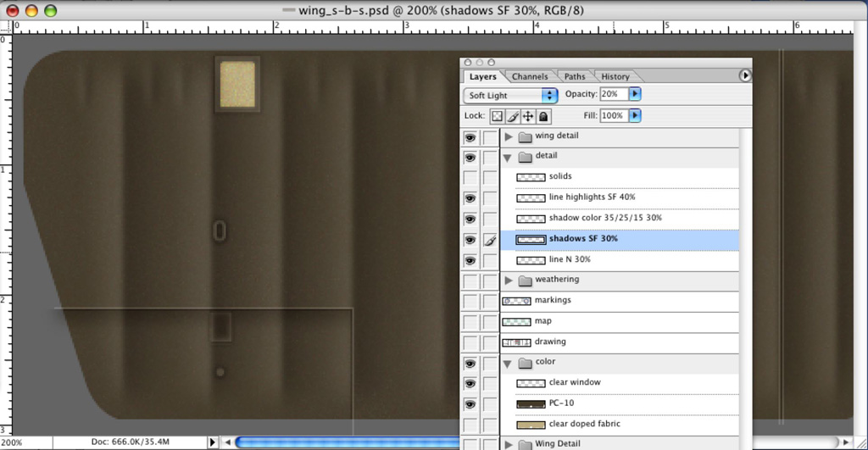Switch to the Layers tab
868x450 pixels.
pos(482,76)
